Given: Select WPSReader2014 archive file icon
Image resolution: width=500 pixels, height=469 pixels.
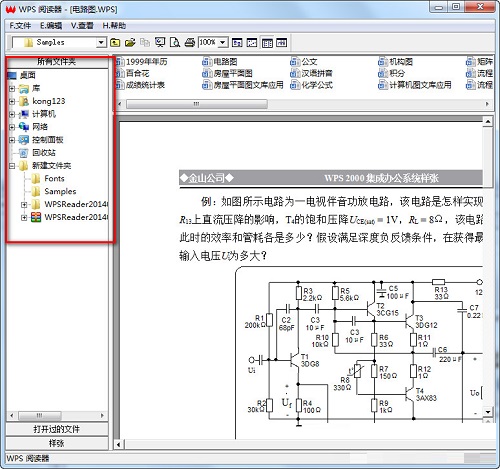Looking at the screenshot, I should click(36, 217).
